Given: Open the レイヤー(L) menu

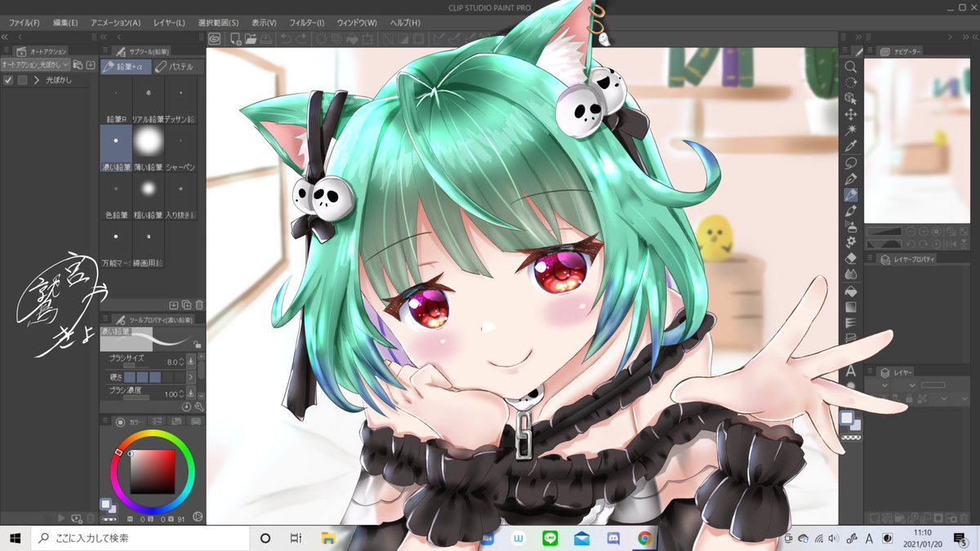Looking at the screenshot, I should click(168, 23).
